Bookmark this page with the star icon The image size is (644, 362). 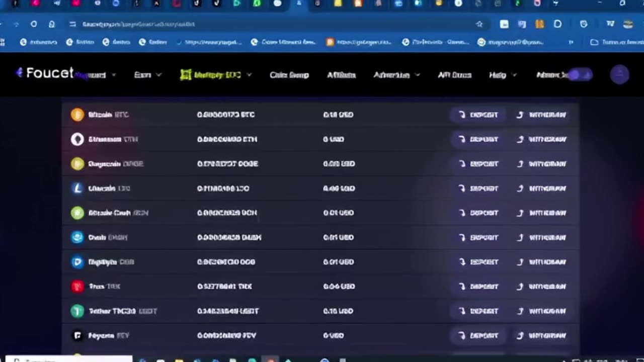point(479,24)
